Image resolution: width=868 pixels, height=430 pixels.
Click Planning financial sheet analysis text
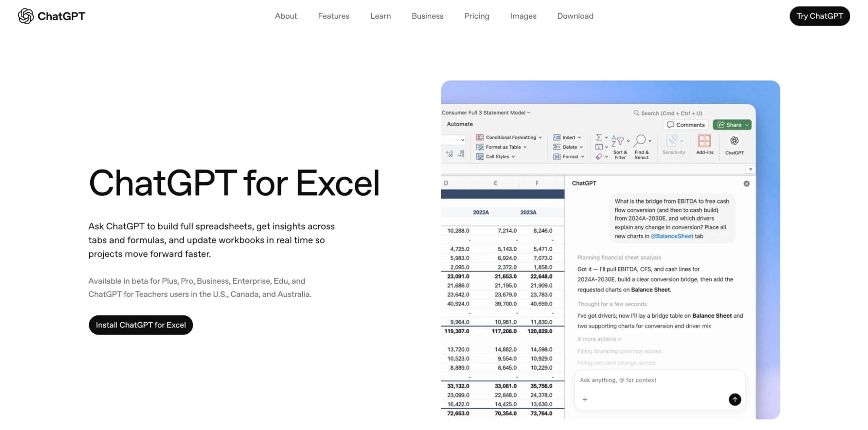click(x=619, y=258)
